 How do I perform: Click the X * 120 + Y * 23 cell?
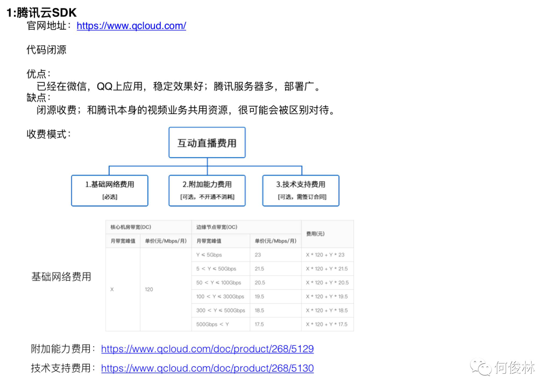(325, 255)
